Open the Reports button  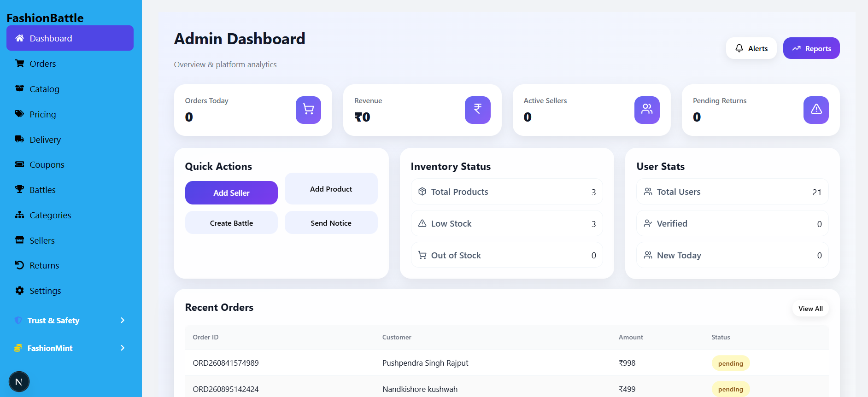811,48
